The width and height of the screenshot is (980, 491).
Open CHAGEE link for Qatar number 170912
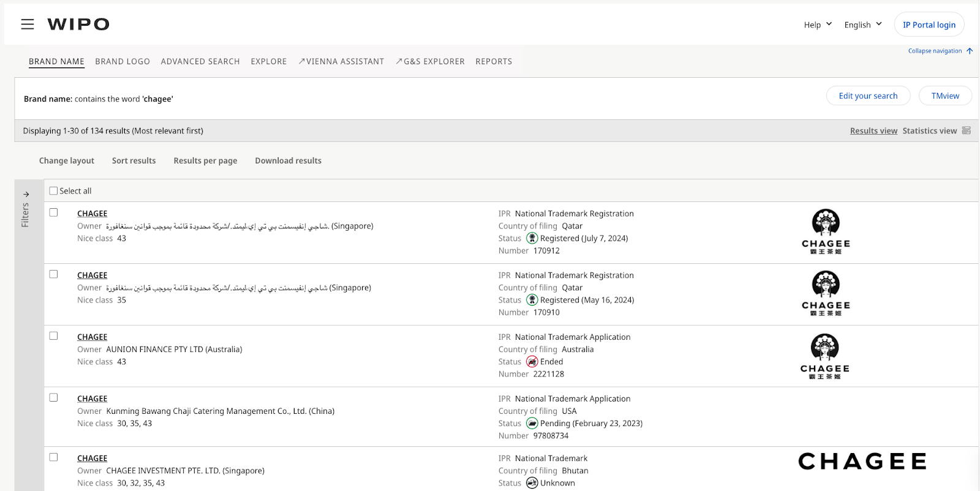[x=92, y=213]
